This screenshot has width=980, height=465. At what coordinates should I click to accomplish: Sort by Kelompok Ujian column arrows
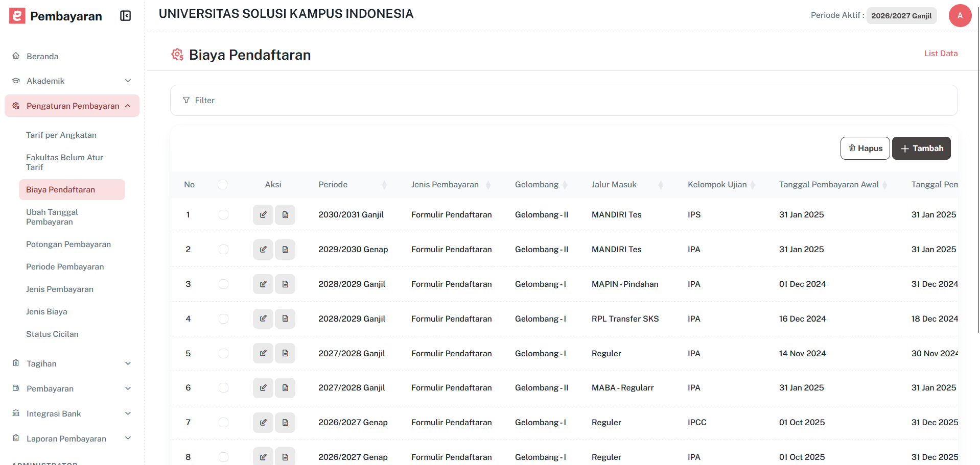pos(753,185)
